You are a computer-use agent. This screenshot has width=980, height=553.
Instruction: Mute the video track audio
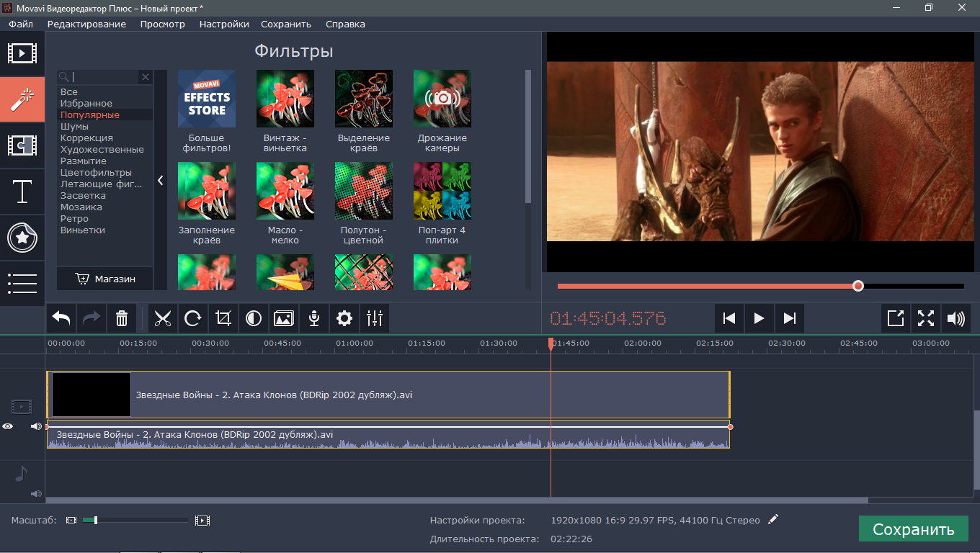point(36,426)
